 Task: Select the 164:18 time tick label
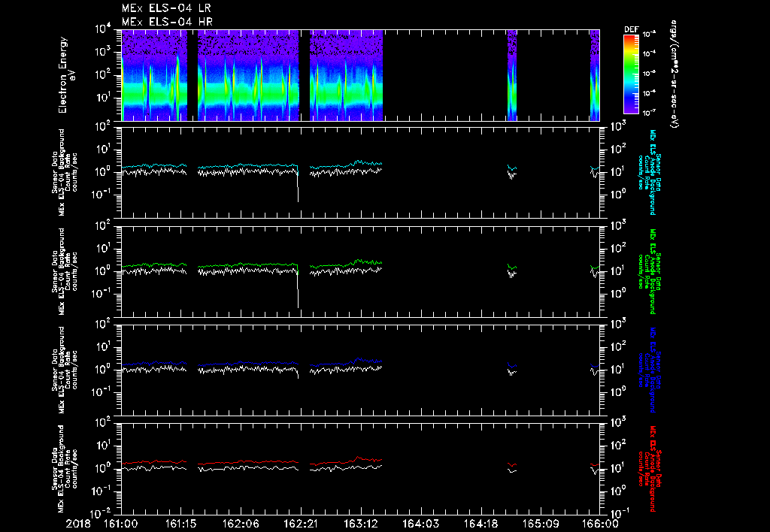click(480, 524)
